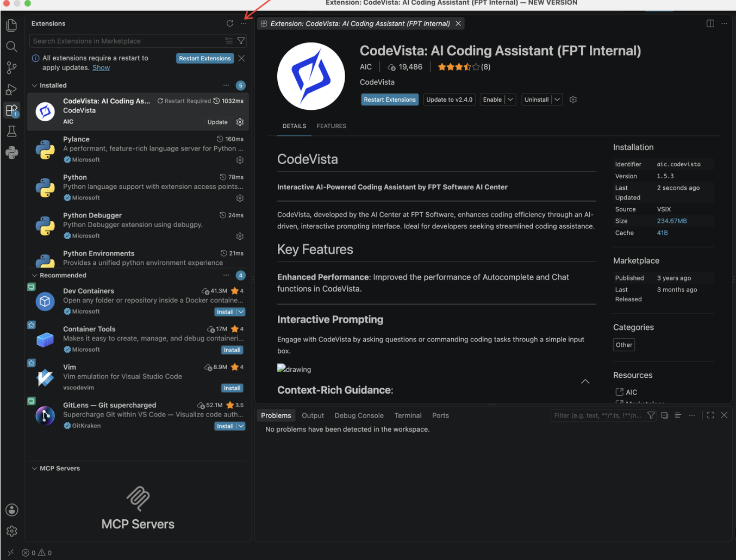
Task: Click Update to v2.4.0 button
Action: click(449, 99)
